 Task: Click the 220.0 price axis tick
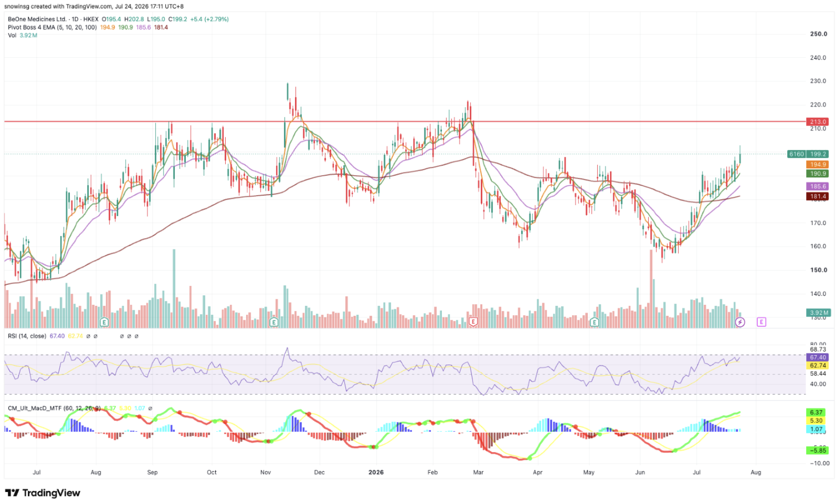point(819,105)
